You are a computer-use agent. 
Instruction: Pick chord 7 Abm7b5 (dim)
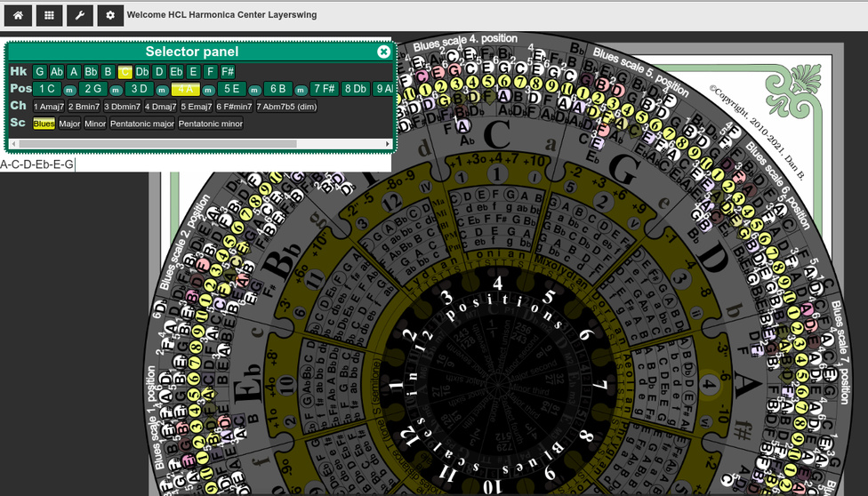286,107
